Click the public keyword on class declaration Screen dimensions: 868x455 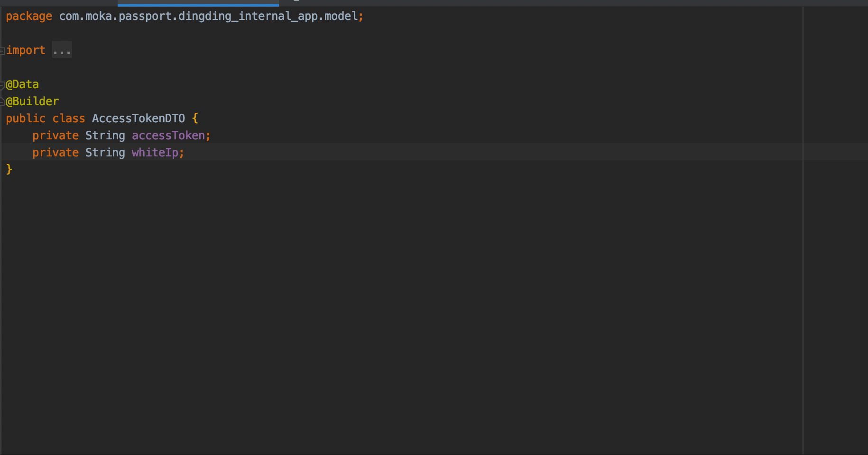[x=25, y=118]
